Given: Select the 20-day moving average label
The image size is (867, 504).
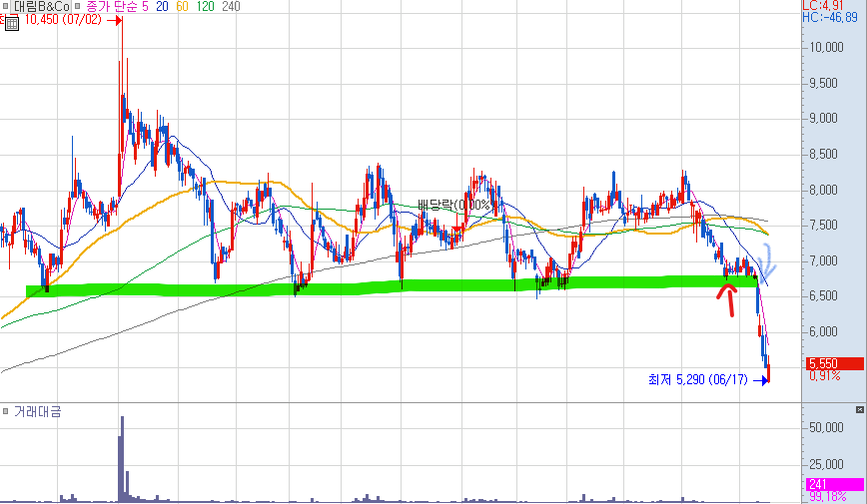Looking at the screenshot, I should pyautogui.click(x=162, y=7).
